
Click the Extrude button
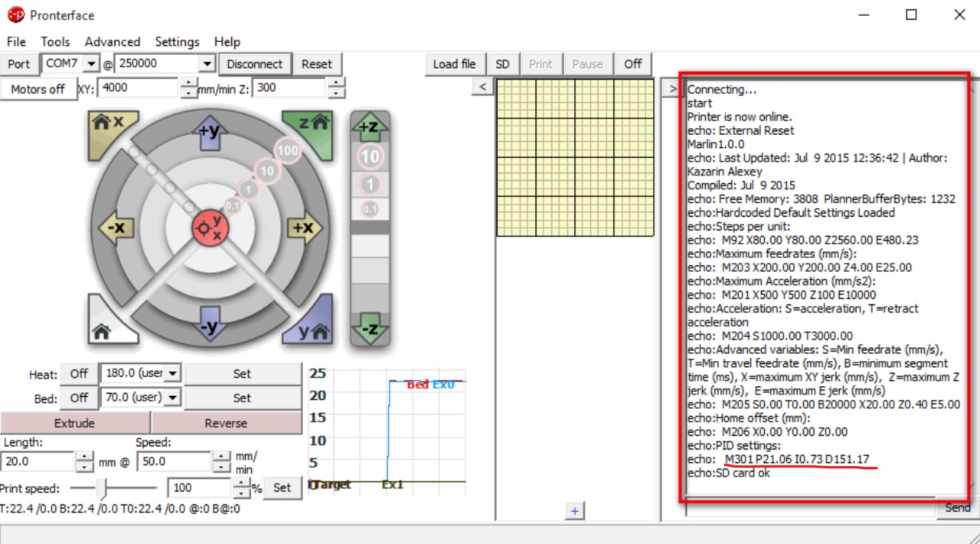point(75,423)
